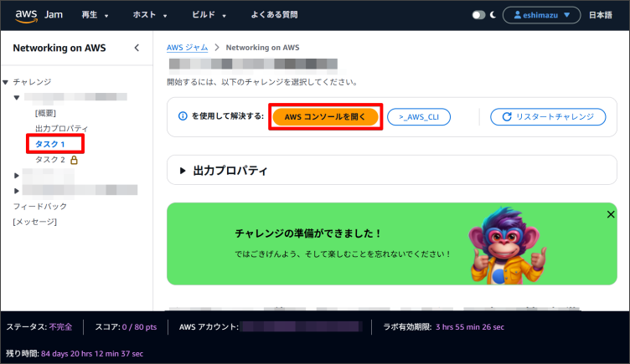This screenshot has width=630, height=364.
Task: Select タスク 1 in the sidebar
Action: point(50,144)
